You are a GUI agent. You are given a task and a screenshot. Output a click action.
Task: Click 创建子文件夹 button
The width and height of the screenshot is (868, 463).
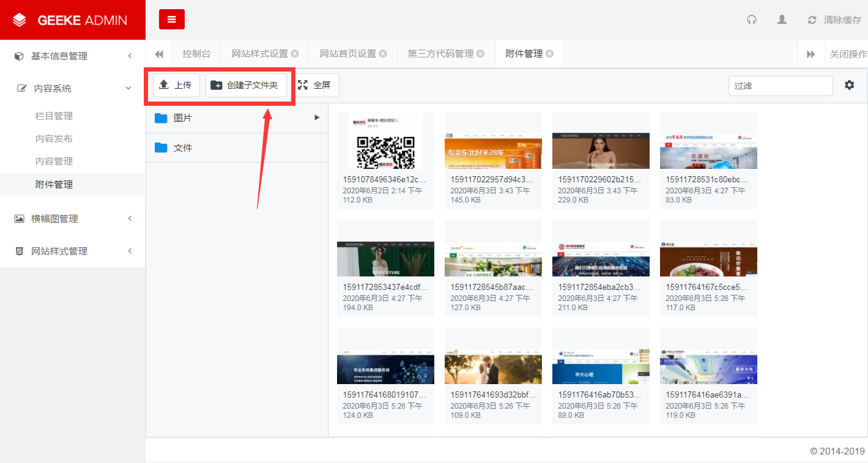[246, 85]
